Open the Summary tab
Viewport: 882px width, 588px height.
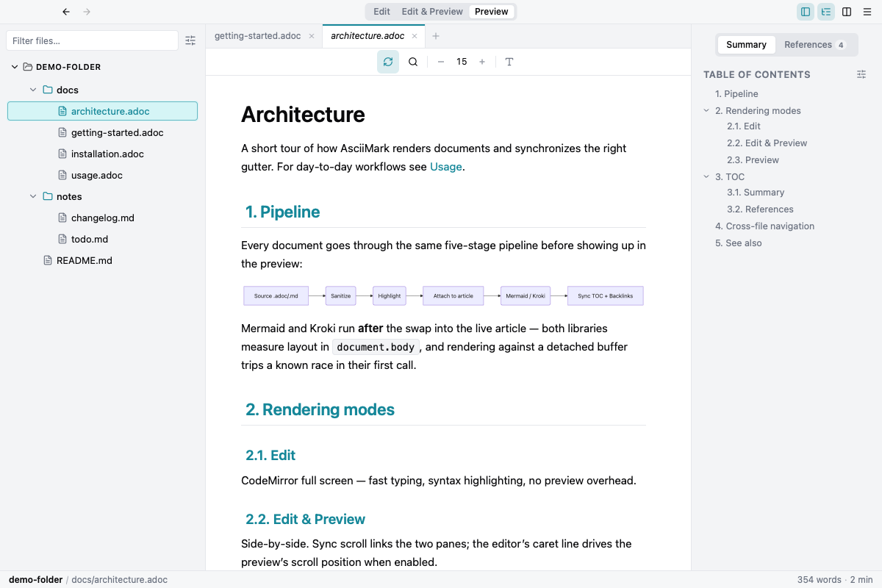746,45
